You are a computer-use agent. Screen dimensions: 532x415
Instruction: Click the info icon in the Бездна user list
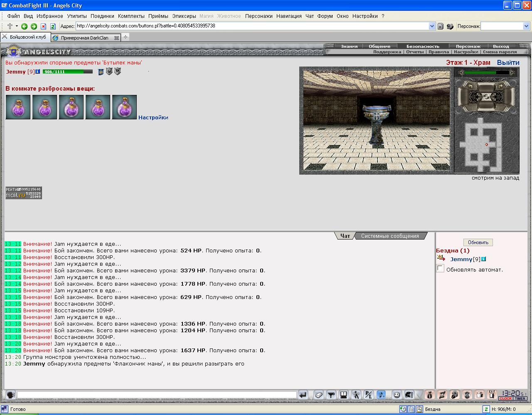click(483, 259)
